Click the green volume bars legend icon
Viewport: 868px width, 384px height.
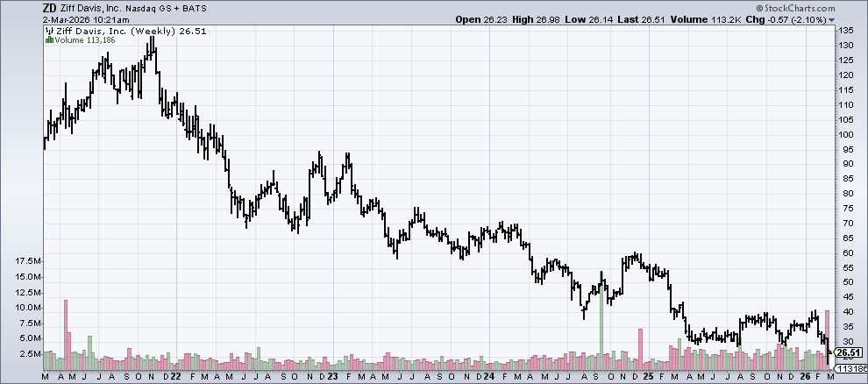(x=49, y=39)
